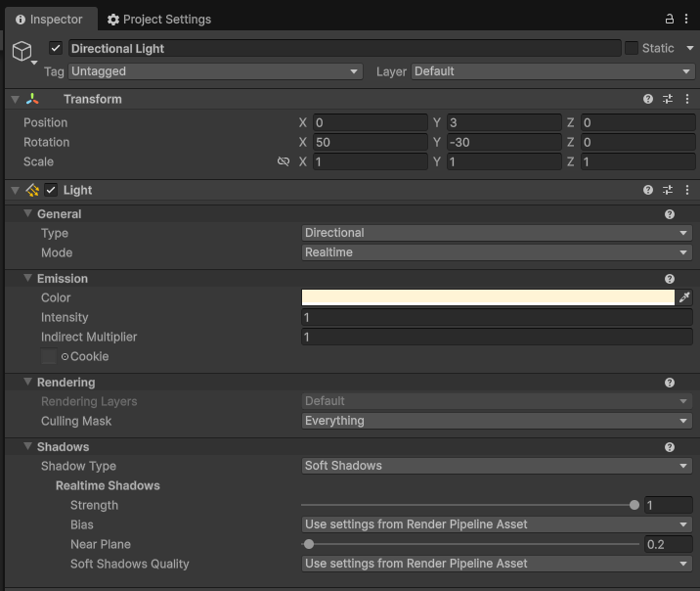This screenshot has height=591, width=700.
Task: Click the Near Plane value field 0.2
Action: 669,544
